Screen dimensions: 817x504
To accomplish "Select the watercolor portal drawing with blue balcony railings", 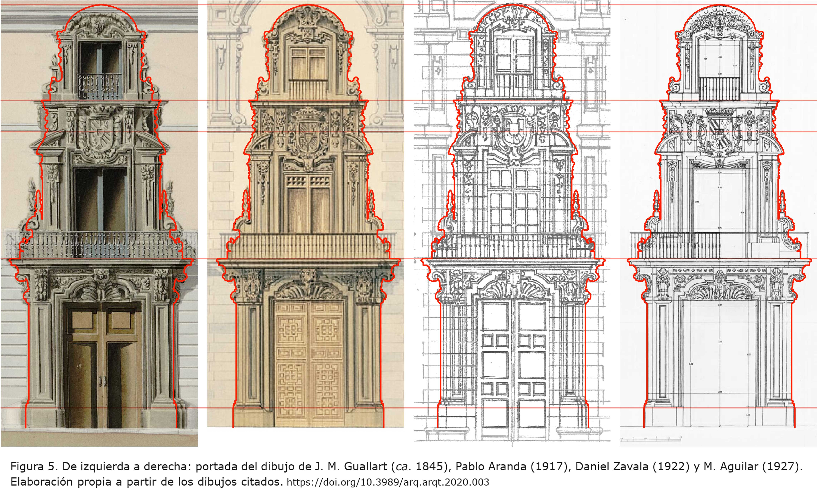I will click(99, 223).
